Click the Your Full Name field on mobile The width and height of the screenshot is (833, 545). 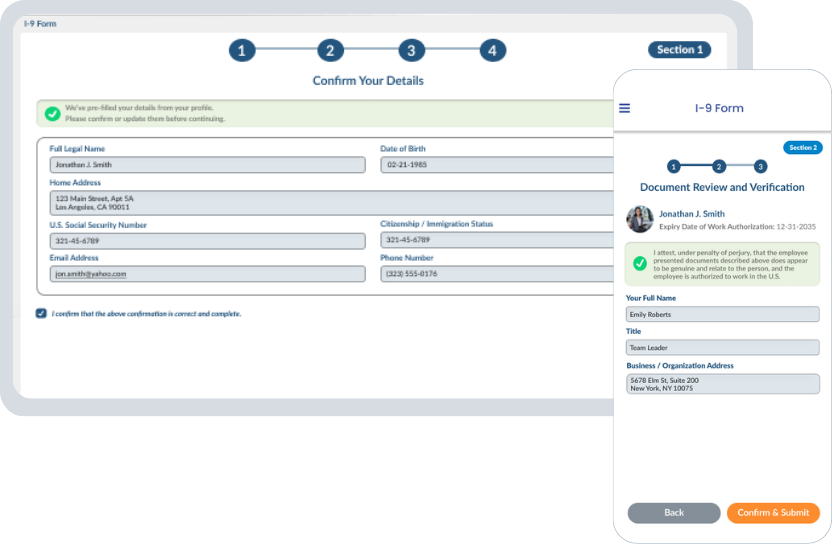[722, 314]
